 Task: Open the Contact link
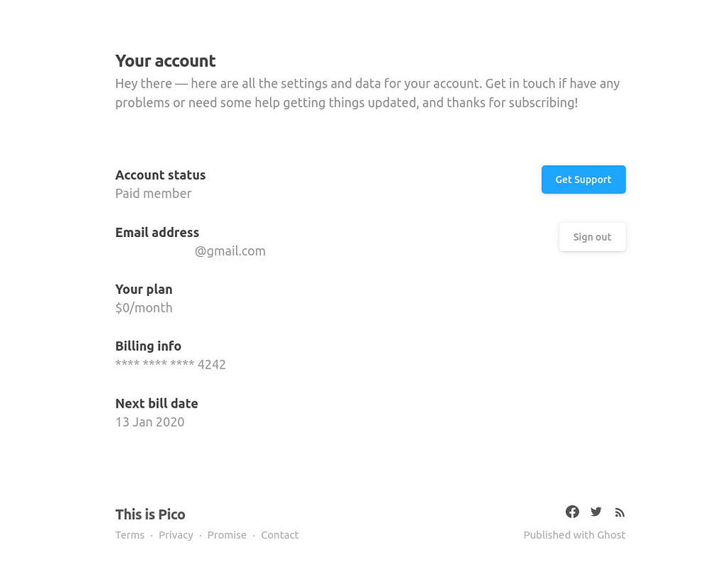click(x=279, y=534)
